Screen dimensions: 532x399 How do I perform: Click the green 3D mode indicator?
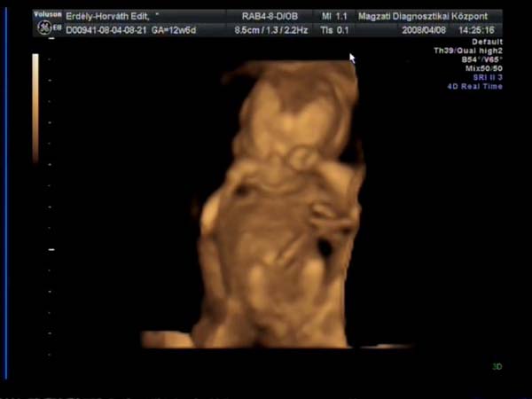click(x=497, y=366)
